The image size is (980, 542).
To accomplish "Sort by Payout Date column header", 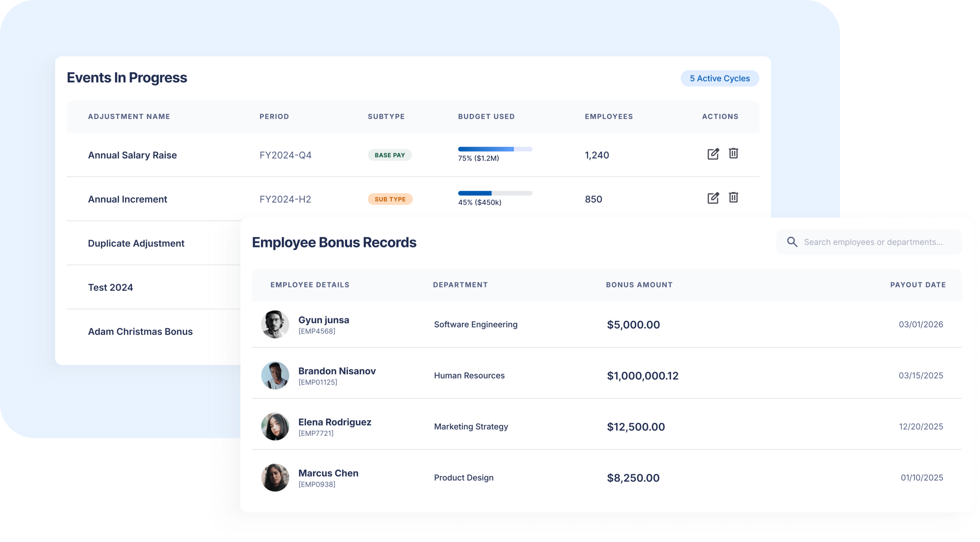I will click(918, 285).
